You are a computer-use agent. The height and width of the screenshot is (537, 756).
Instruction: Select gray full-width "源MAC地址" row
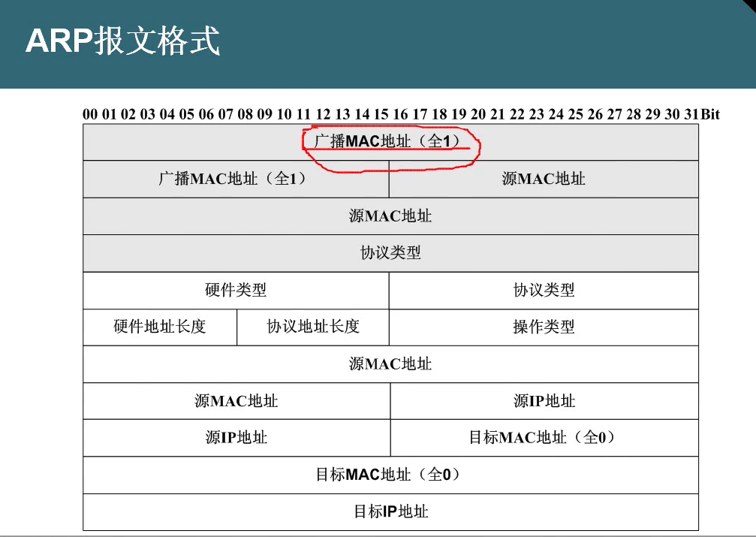point(390,216)
